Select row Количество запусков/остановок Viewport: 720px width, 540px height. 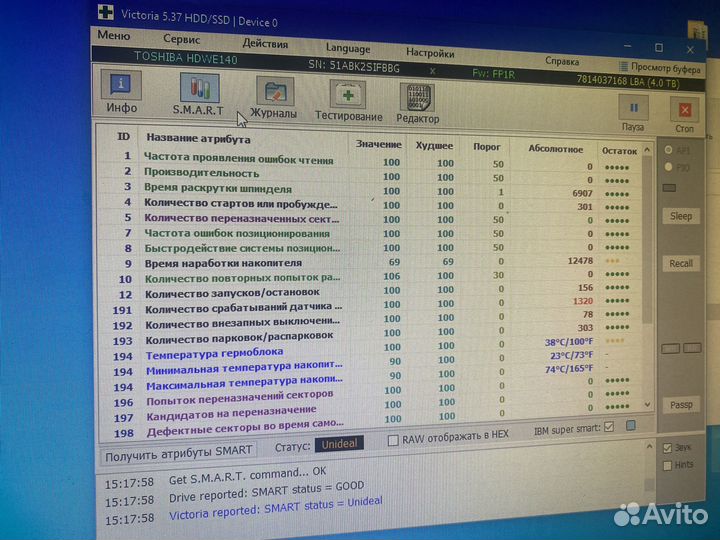click(x=372, y=291)
